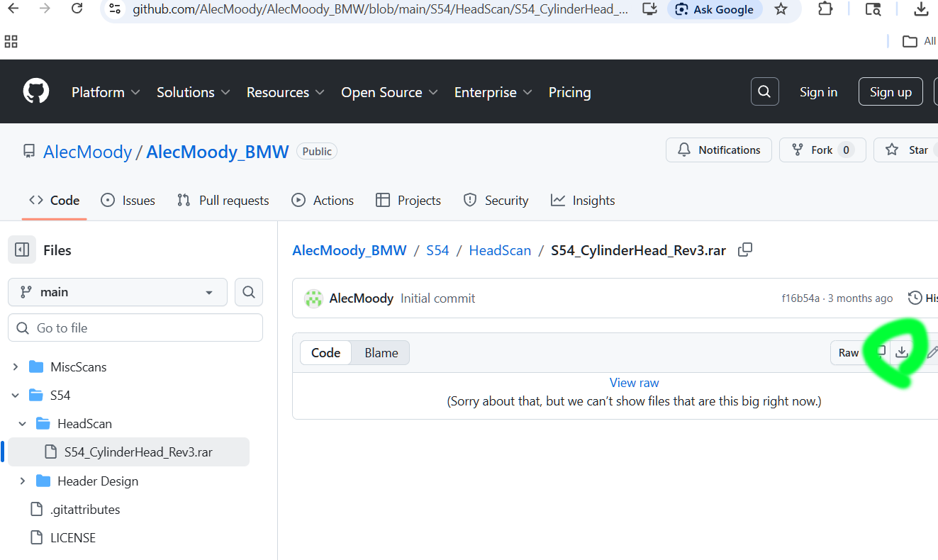Open the browser extensions puzzle icon
Image resolution: width=938 pixels, height=560 pixels.
point(825,9)
